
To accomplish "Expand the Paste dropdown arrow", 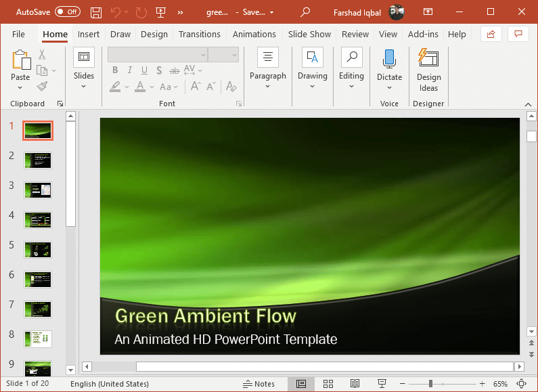I will [20, 88].
